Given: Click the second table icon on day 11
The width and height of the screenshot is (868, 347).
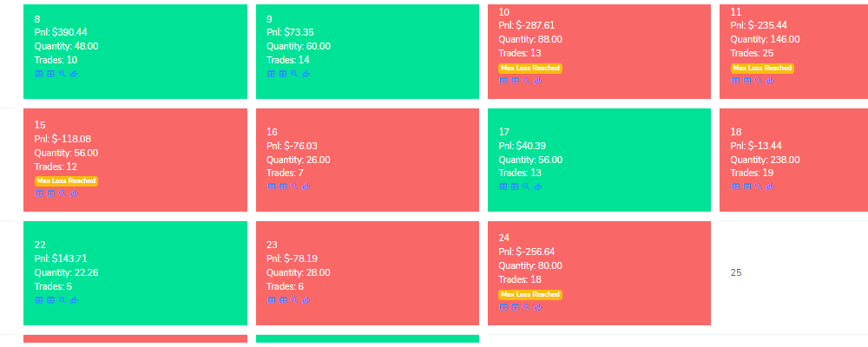Looking at the screenshot, I should [x=746, y=81].
